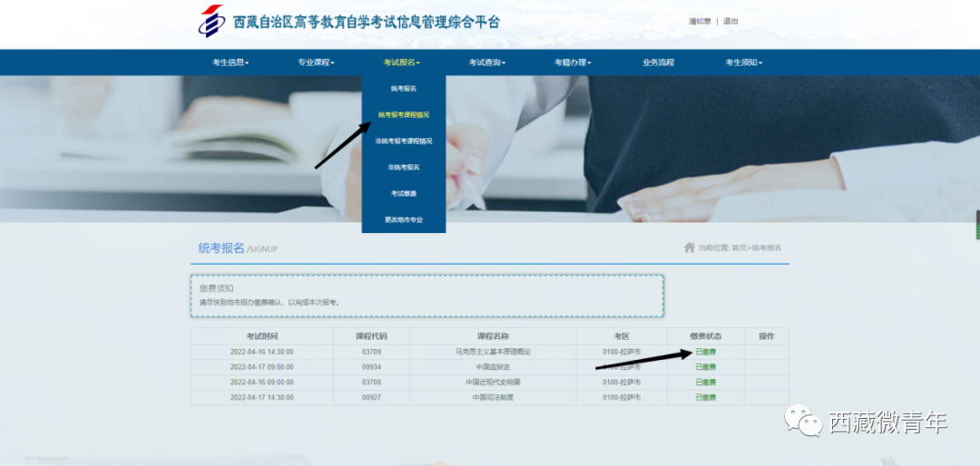Collapse the open 考试报名 menu
The height and width of the screenshot is (466, 980).
pos(401,63)
